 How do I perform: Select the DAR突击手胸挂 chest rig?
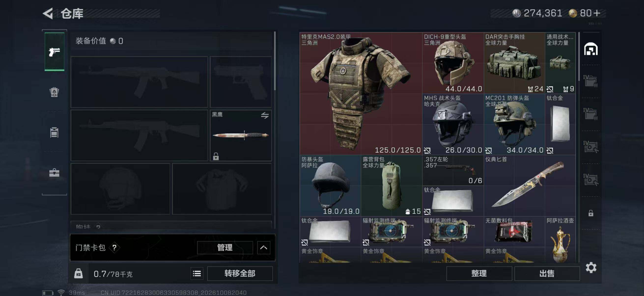[514, 63]
